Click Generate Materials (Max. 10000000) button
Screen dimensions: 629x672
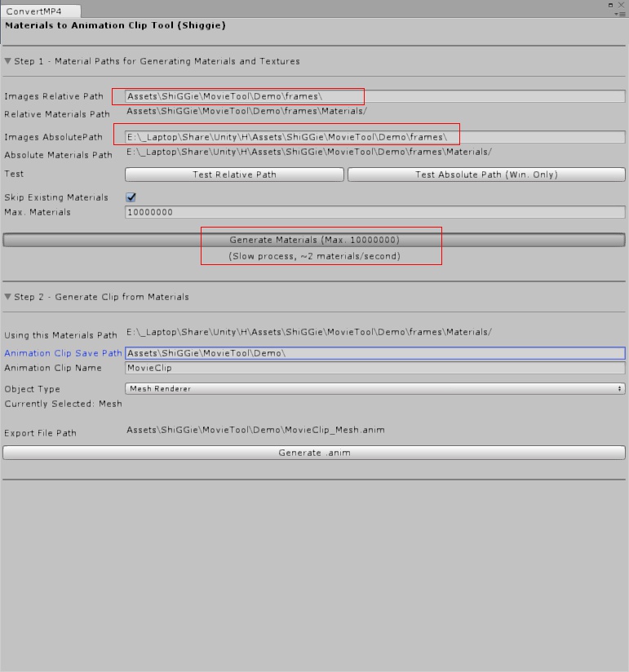coord(314,240)
